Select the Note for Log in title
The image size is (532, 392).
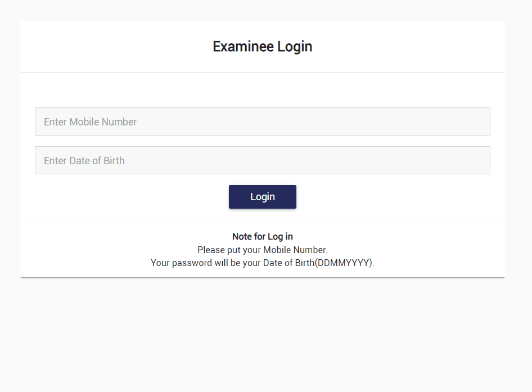coord(262,237)
